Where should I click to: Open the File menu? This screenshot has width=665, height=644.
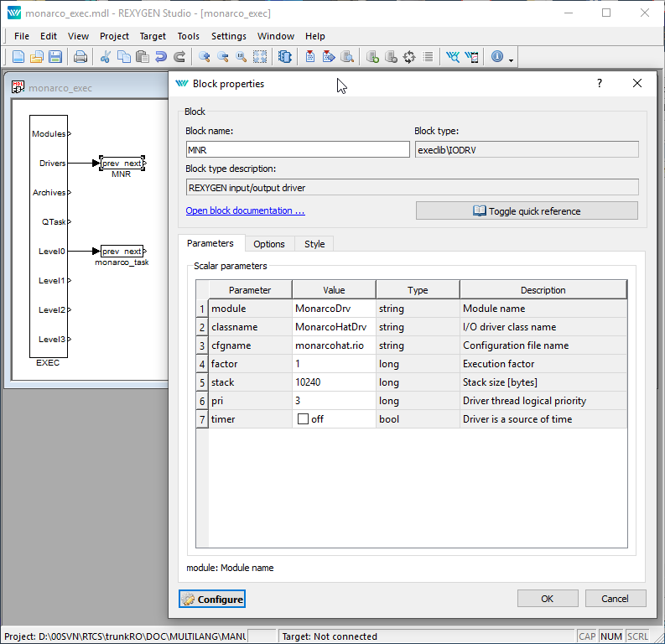(22, 36)
